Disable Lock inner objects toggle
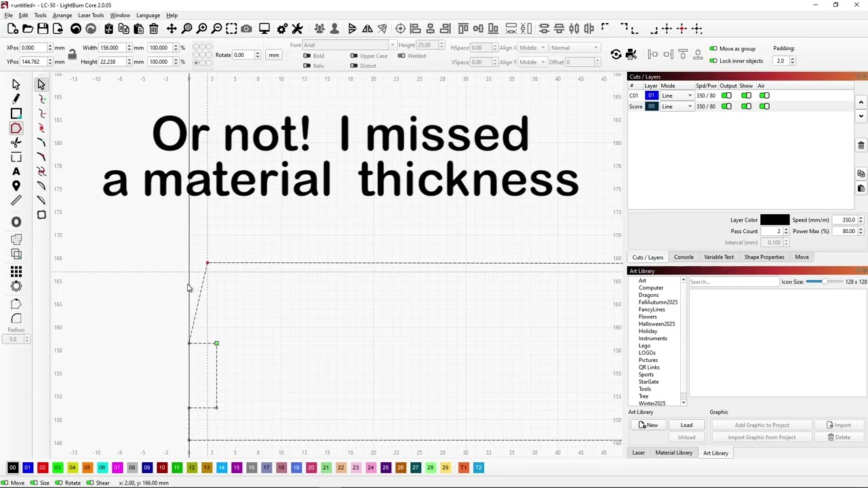The height and width of the screenshot is (488, 868). click(x=713, y=61)
